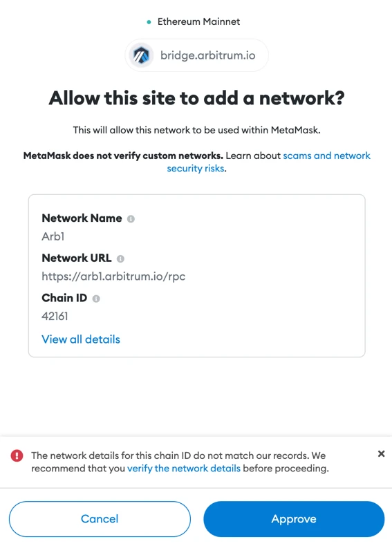Click the bridge.arbitrum.io origin pill
The height and width of the screenshot is (546, 392).
(196, 55)
